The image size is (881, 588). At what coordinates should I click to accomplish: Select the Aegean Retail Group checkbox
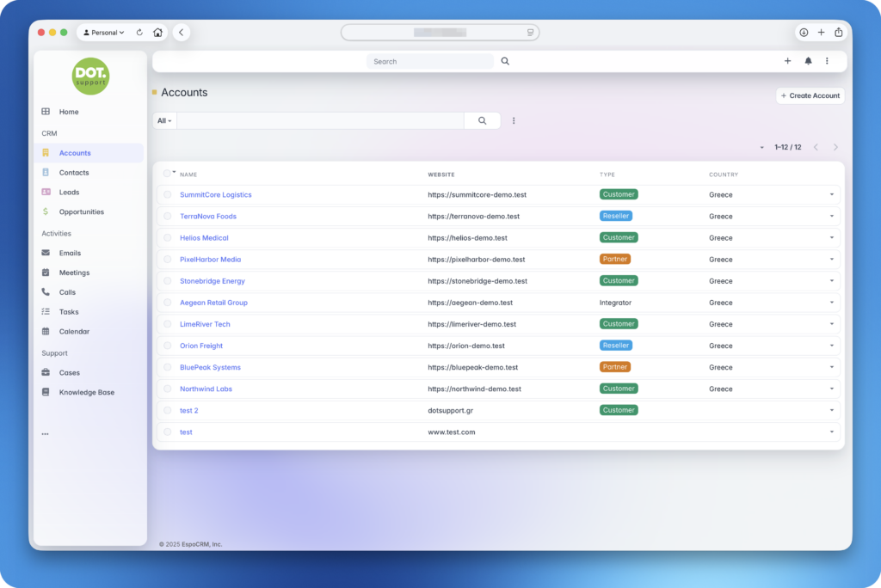tap(168, 303)
